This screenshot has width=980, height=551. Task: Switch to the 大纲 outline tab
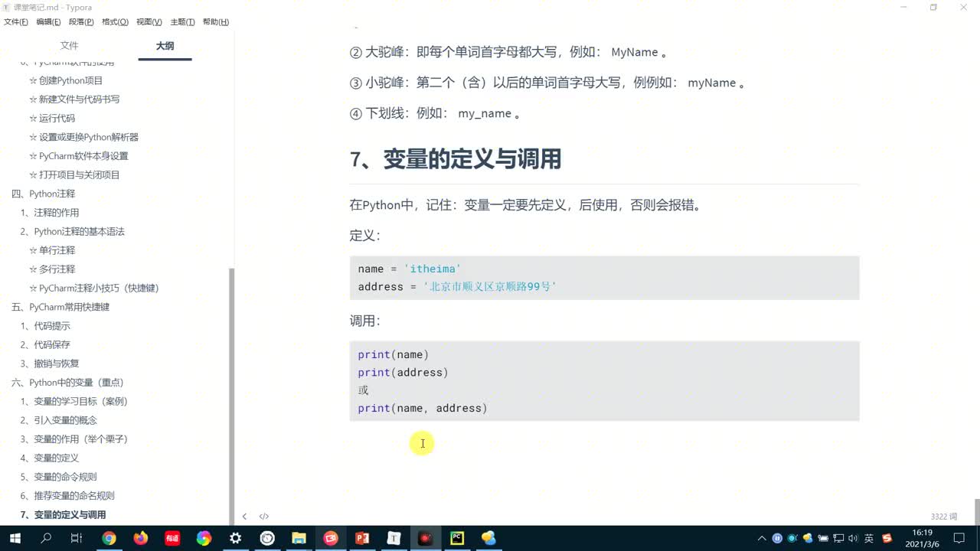tap(165, 46)
